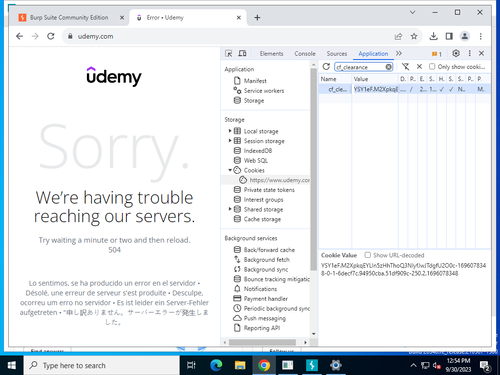Close the Burp Suite Community Edition tab

pos(122,18)
